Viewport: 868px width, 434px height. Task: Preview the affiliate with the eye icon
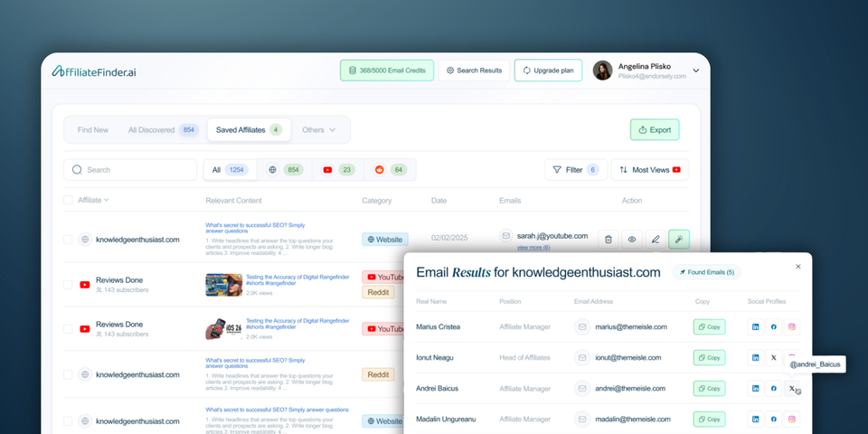click(632, 240)
